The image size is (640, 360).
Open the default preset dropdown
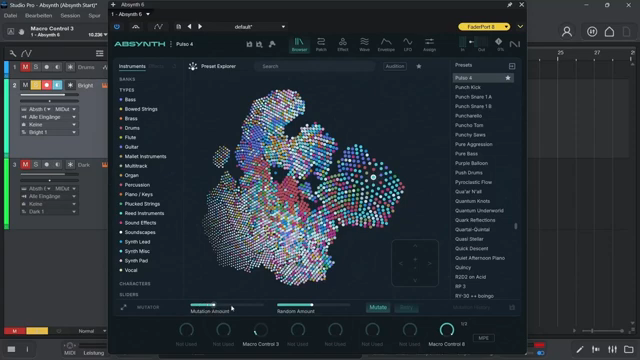[260, 27]
